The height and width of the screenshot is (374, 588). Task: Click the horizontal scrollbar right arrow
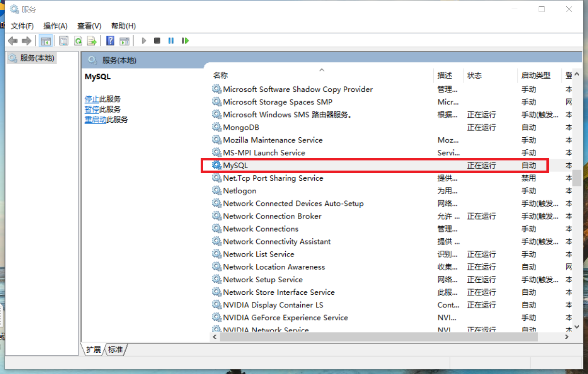point(568,337)
